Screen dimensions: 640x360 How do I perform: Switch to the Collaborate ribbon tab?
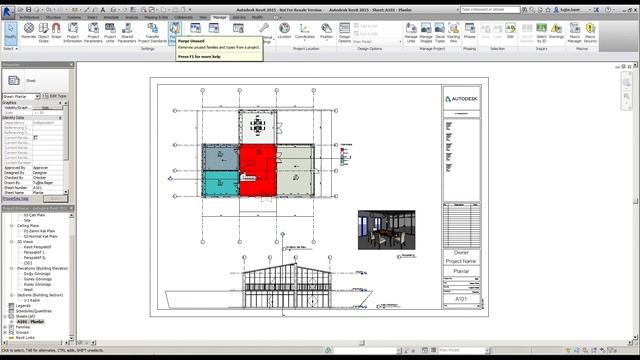(183, 18)
